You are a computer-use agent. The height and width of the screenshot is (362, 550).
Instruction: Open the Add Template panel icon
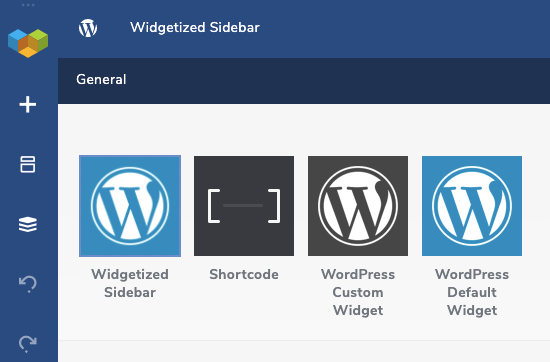[x=28, y=164]
